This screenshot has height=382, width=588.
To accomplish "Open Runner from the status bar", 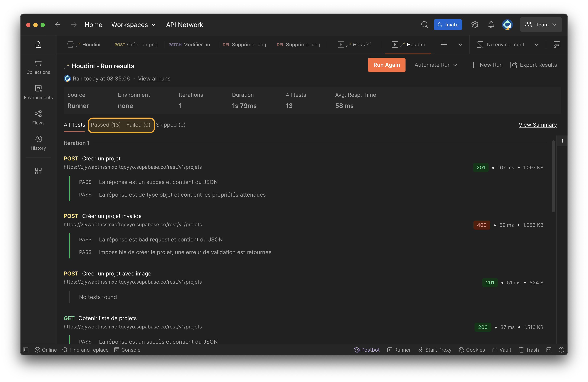I will tap(399, 350).
